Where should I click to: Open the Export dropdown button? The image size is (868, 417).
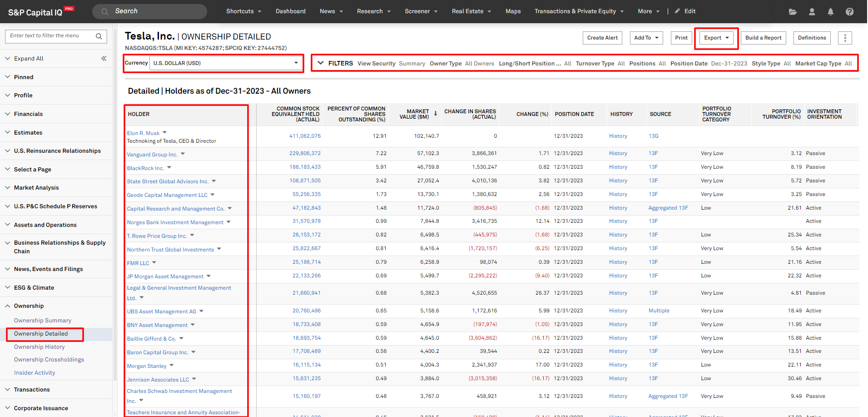click(x=716, y=38)
